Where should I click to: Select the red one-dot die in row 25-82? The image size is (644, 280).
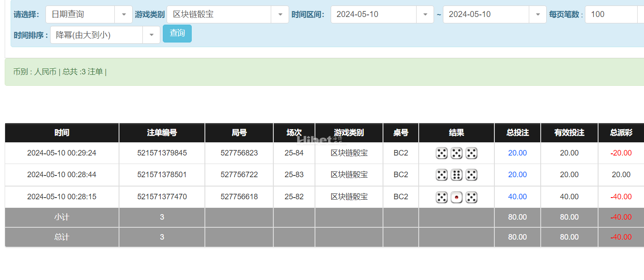click(457, 197)
